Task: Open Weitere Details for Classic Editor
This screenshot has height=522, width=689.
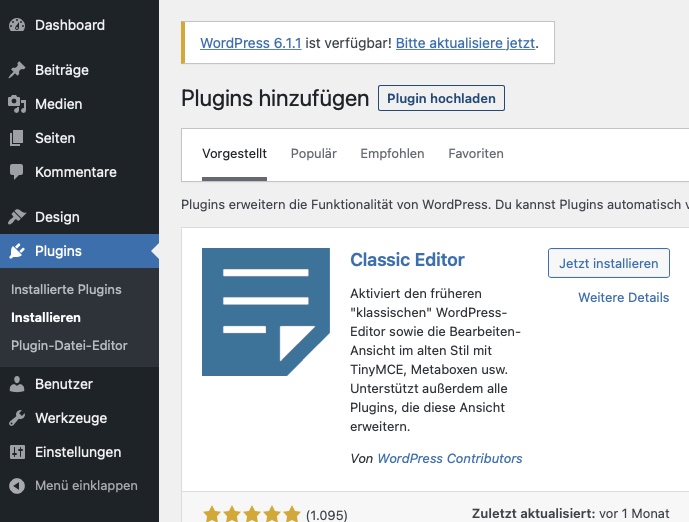Action: coord(624,297)
